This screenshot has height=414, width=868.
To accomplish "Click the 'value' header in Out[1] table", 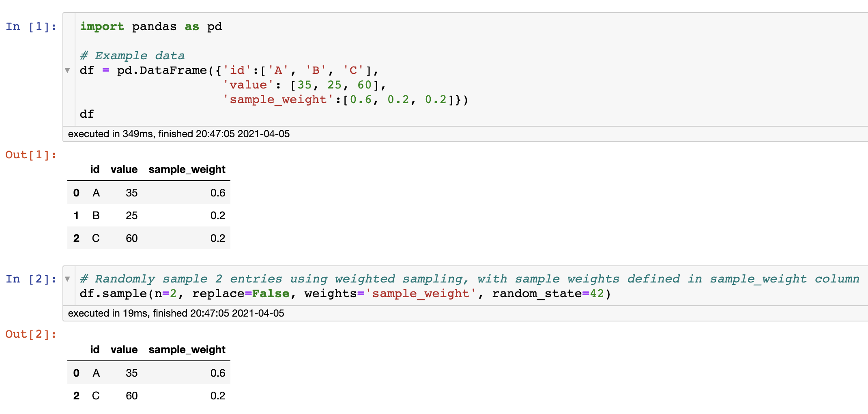I will tap(124, 170).
